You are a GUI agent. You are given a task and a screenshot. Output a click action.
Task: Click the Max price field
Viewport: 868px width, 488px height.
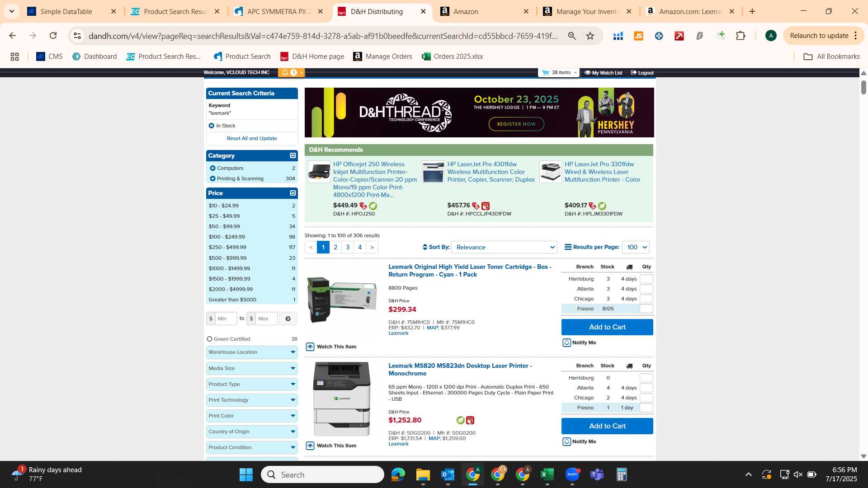point(267,319)
